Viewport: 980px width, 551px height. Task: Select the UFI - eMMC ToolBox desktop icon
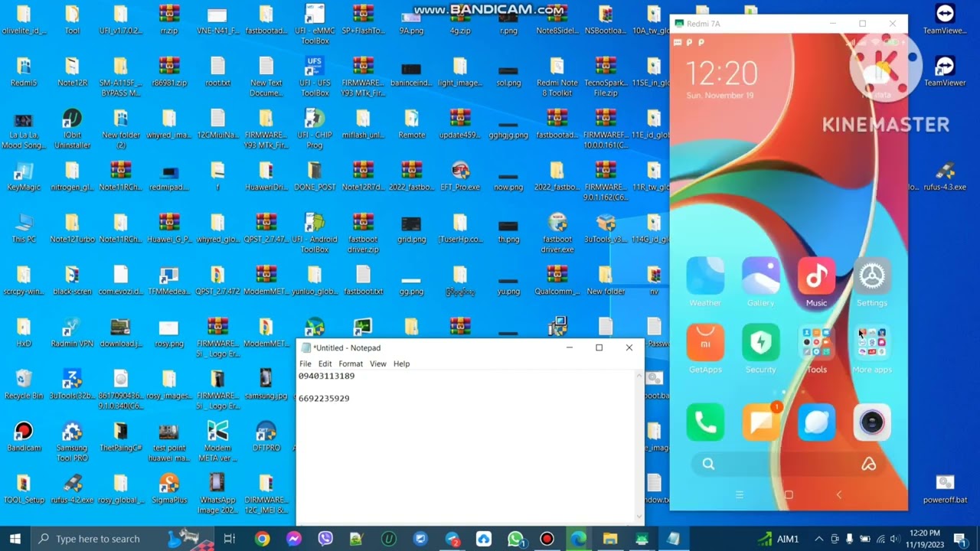(x=315, y=24)
